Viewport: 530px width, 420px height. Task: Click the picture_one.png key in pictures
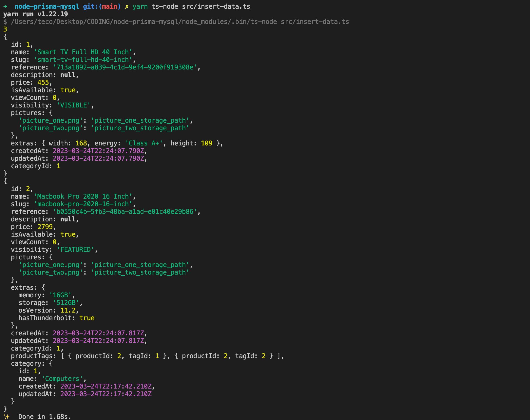click(x=50, y=120)
